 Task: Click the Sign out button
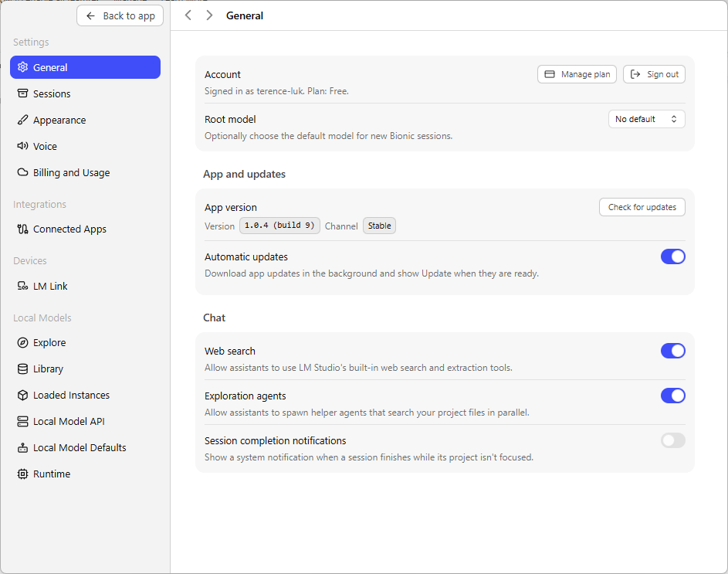(x=654, y=74)
